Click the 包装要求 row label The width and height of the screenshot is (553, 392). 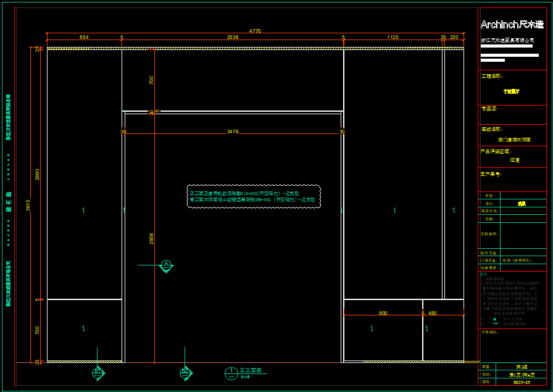[489, 268]
